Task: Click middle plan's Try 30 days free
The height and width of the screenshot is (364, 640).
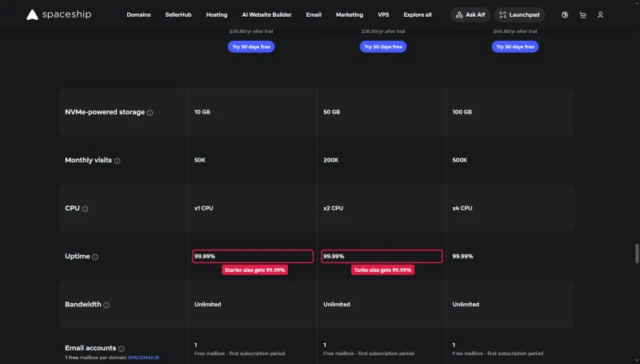Action: coord(383,46)
